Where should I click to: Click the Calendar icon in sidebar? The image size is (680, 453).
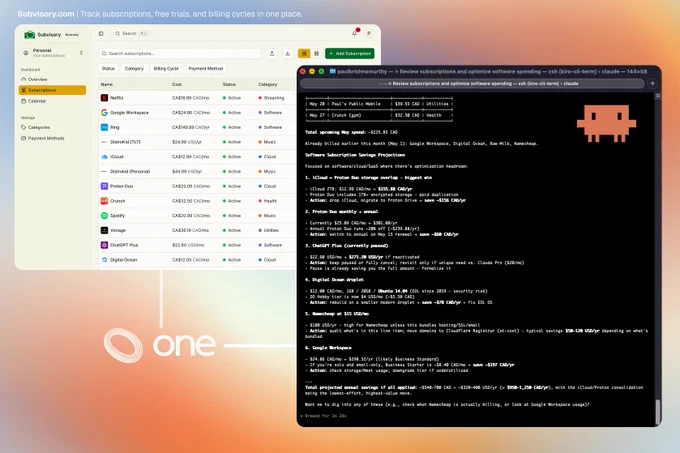(x=23, y=101)
